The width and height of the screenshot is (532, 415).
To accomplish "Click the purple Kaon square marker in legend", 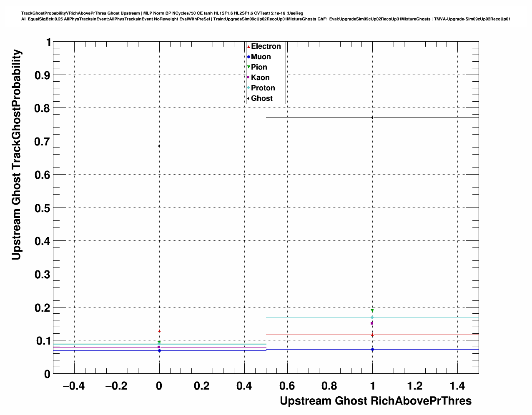I will [x=248, y=77].
